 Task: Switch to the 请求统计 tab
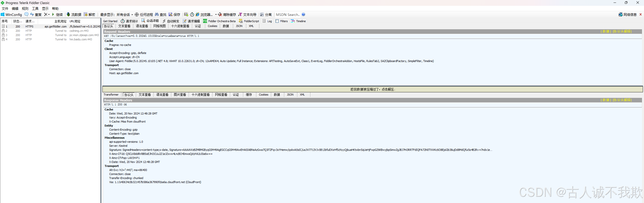click(129, 21)
